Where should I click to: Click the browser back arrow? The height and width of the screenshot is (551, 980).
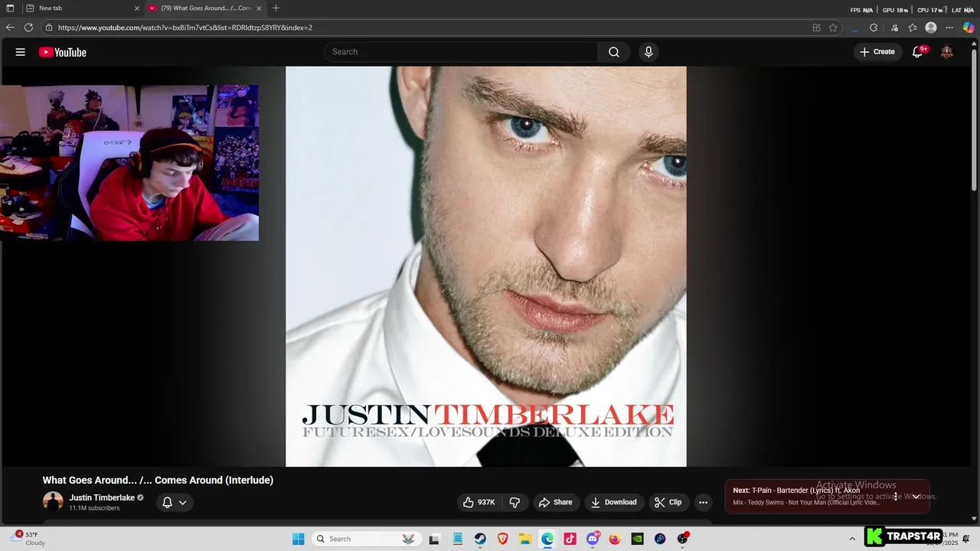(10, 28)
